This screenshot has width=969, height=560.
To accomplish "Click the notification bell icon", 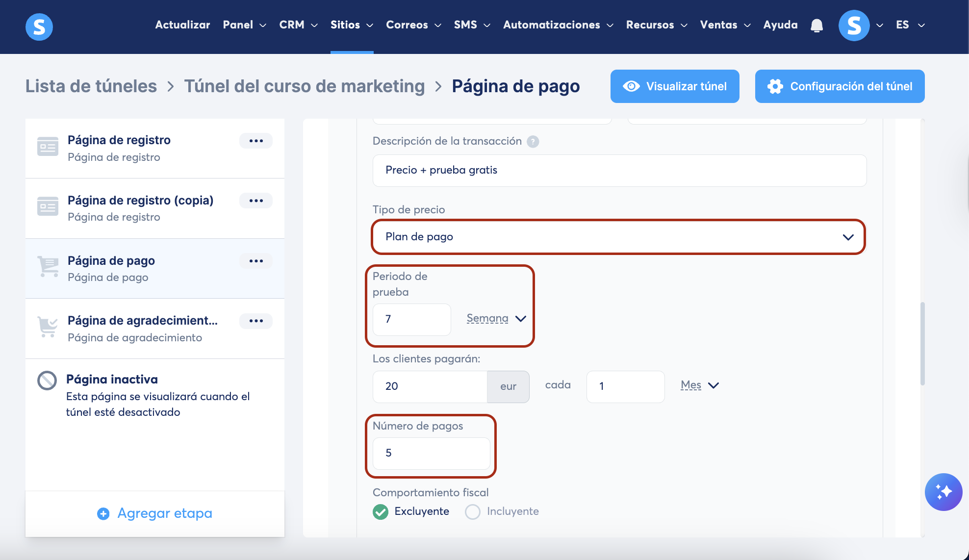I will 816,25.
